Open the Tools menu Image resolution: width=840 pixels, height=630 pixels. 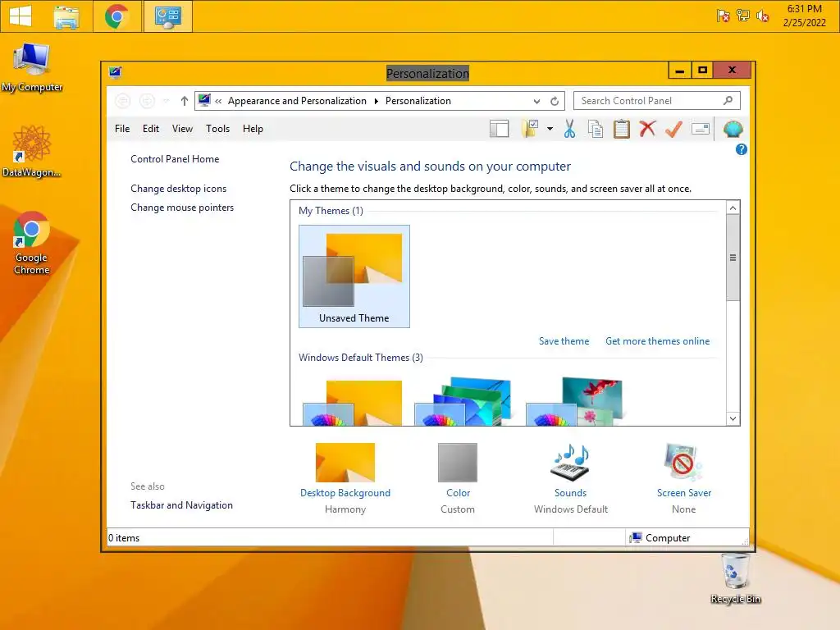tap(217, 129)
